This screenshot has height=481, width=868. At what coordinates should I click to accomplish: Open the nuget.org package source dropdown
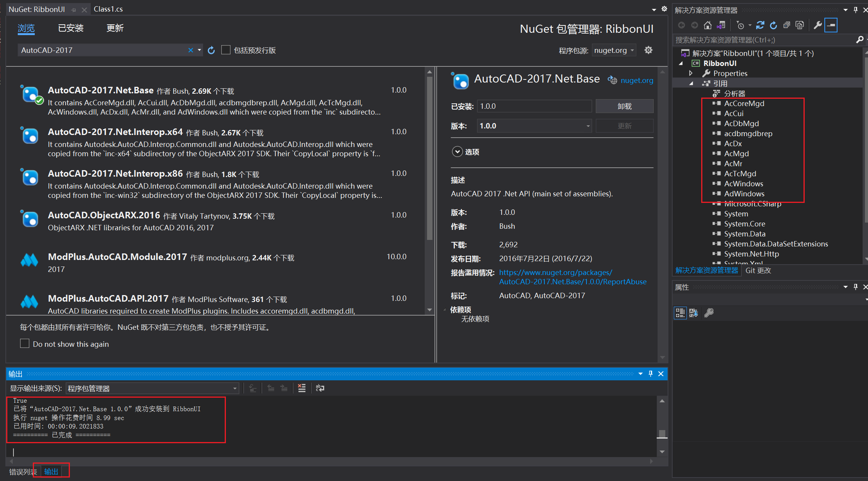coord(614,50)
